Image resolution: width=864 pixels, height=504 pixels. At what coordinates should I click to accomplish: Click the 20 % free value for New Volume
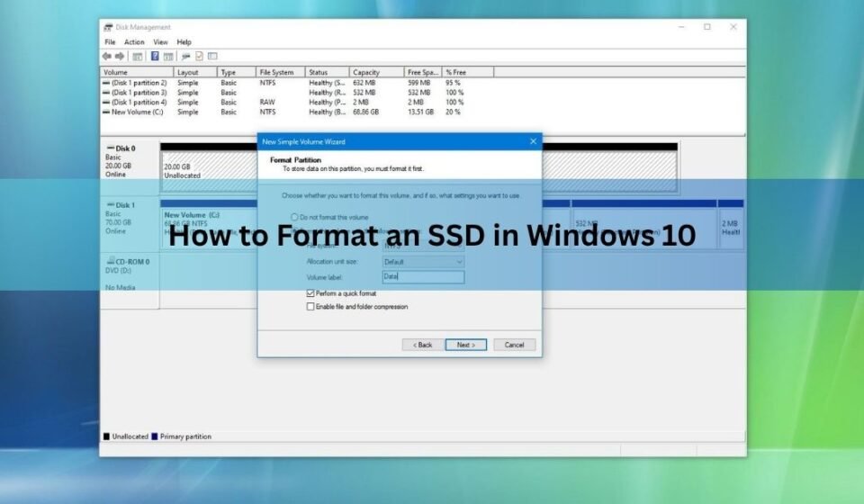453,112
